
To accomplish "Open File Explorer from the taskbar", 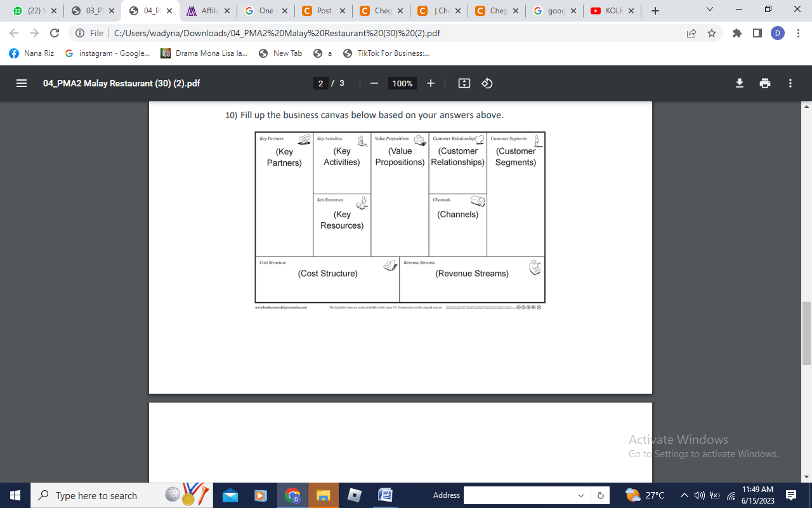I will (324, 495).
